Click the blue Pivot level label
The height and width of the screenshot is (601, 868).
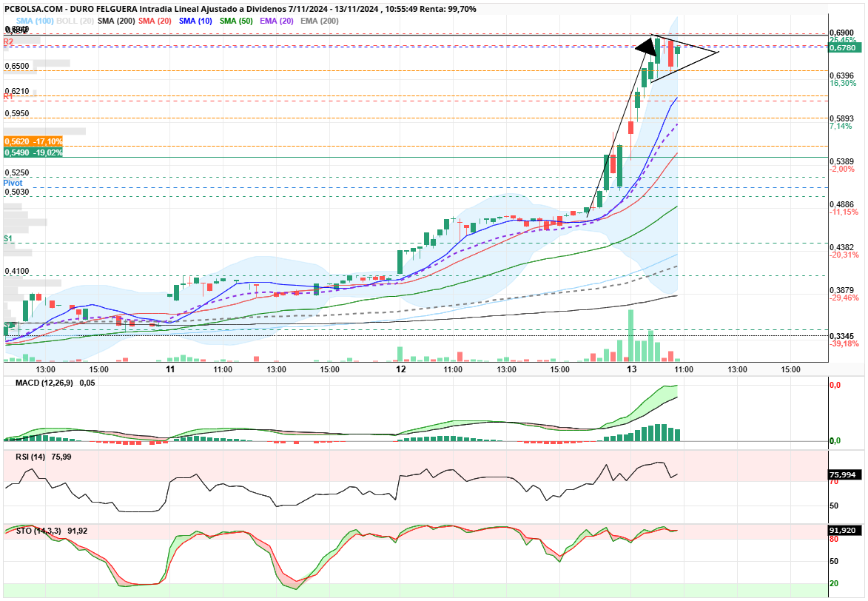[13, 184]
